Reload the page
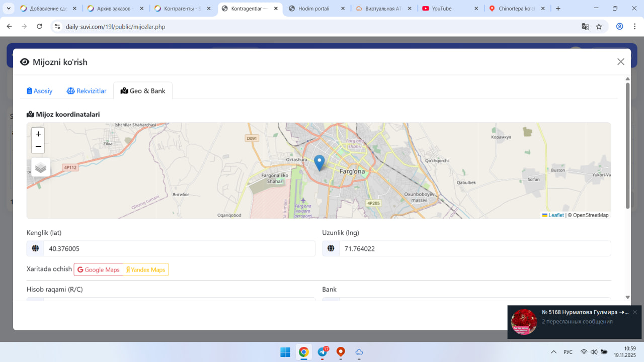The image size is (644, 362). pos(40,27)
